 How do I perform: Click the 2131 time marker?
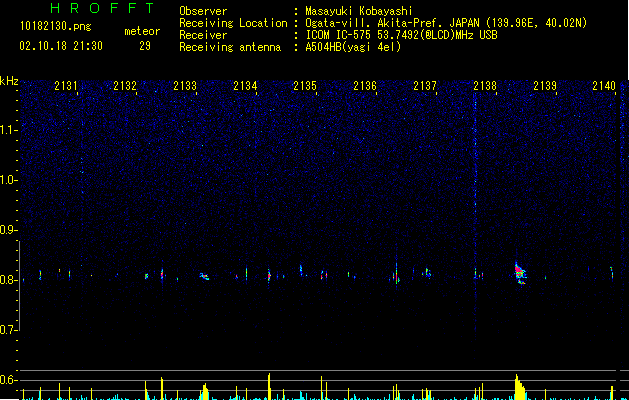[66, 86]
